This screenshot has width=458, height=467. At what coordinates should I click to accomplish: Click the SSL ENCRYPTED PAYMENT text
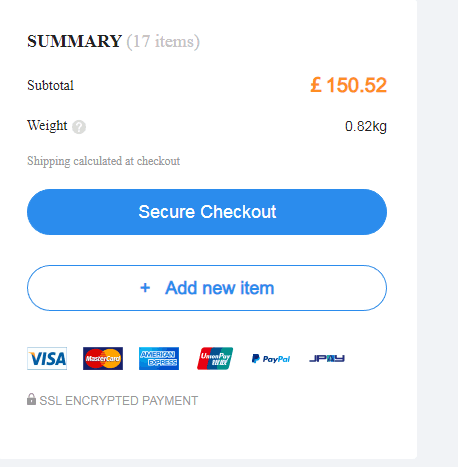point(119,401)
